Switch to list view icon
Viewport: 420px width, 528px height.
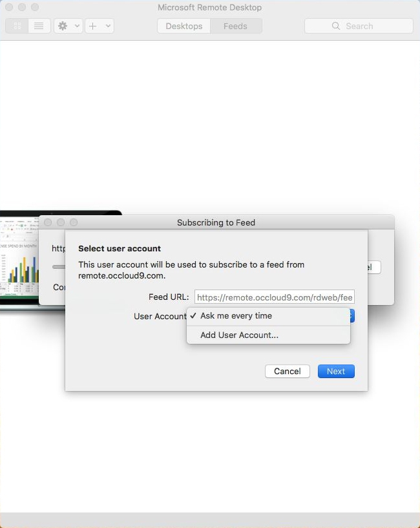coord(39,26)
